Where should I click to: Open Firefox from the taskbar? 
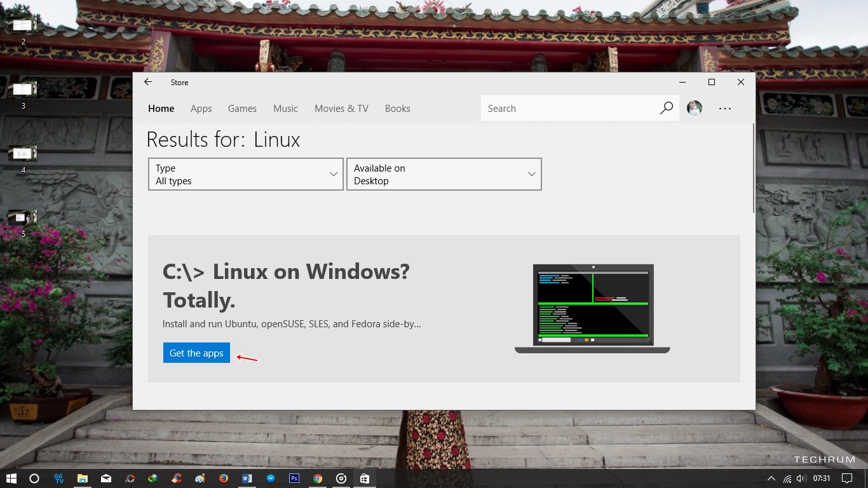point(223,478)
